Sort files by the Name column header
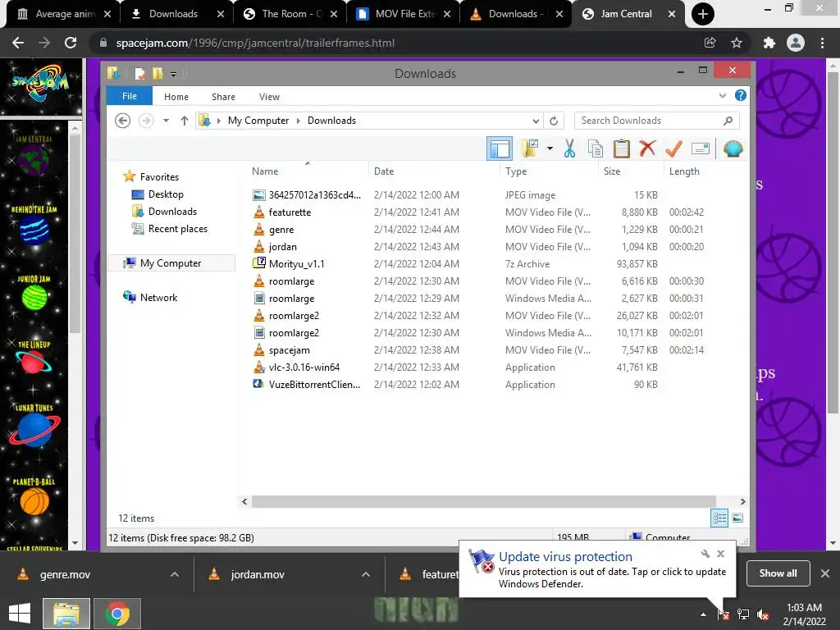 point(265,171)
